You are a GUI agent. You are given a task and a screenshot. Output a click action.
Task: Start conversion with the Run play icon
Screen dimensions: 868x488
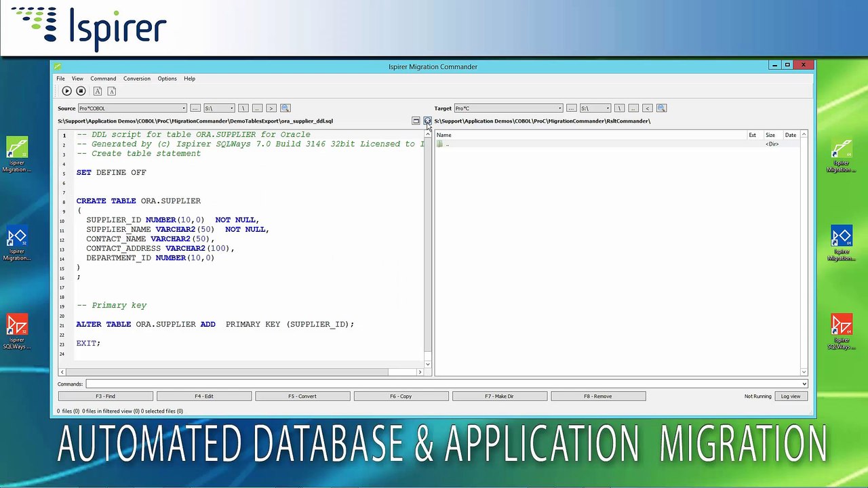coord(66,91)
